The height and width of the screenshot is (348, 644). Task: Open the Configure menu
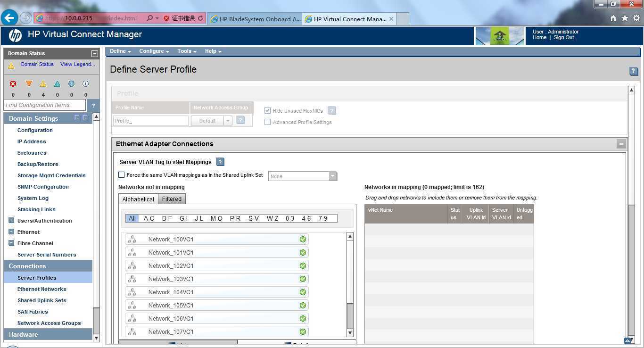click(x=154, y=51)
